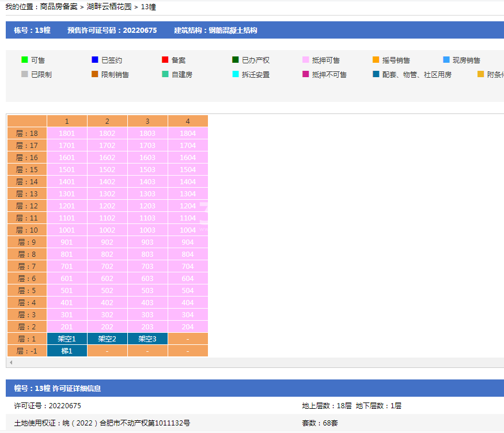This screenshot has width=504, height=433.
Task: Open the 湖畔云栖花园 breadcrumb link
Action: click(x=109, y=7)
